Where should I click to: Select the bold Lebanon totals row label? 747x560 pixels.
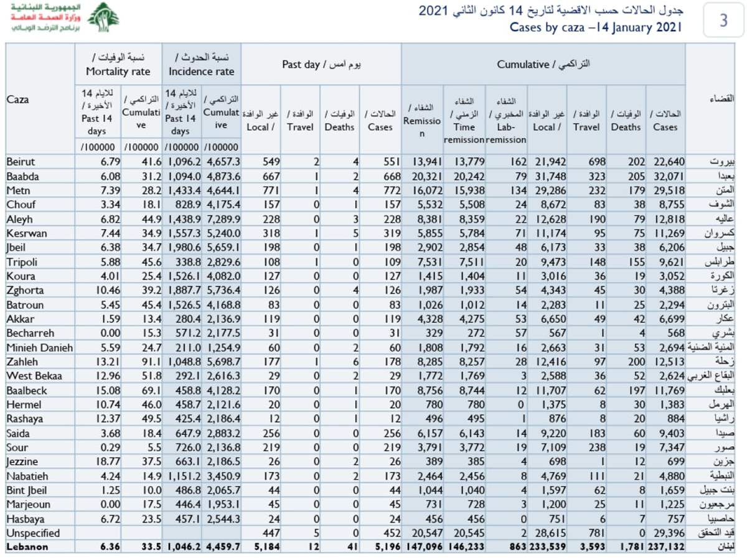click(x=26, y=547)
